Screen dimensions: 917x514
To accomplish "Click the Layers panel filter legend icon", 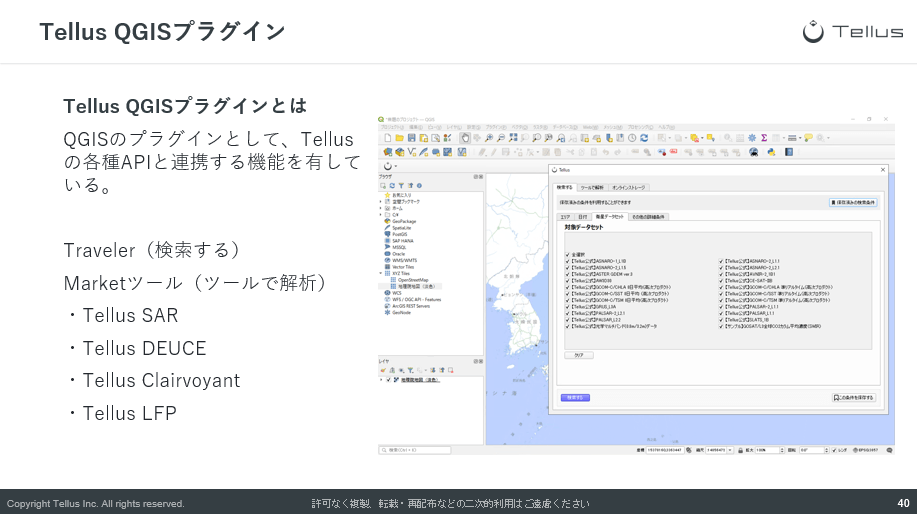I will tap(411, 370).
